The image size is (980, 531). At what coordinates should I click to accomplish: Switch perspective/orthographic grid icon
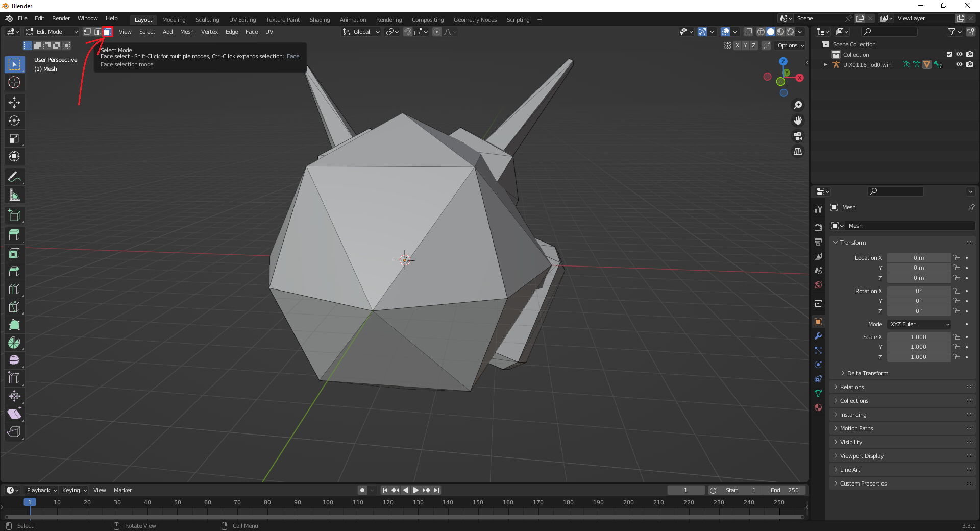[x=798, y=152]
